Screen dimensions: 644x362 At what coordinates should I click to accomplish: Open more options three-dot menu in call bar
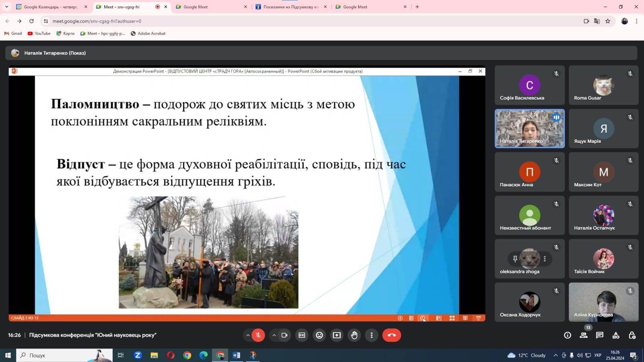(372, 335)
